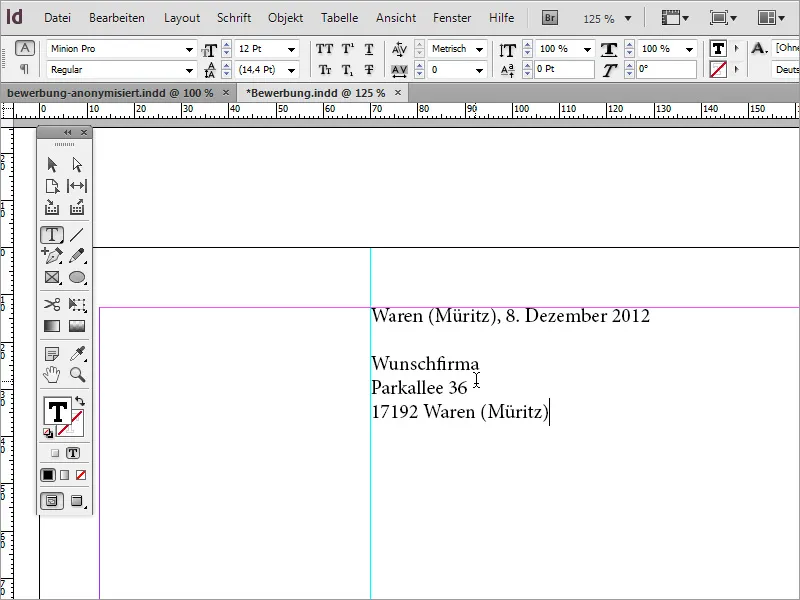800x600 pixels.
Task: Select the Hand tool
Action: point(52,374)
